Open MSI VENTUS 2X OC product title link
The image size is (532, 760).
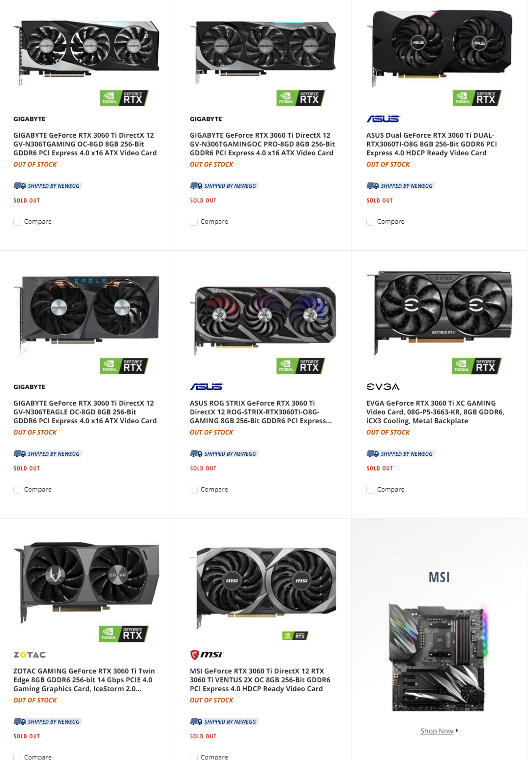coord(260,680)
